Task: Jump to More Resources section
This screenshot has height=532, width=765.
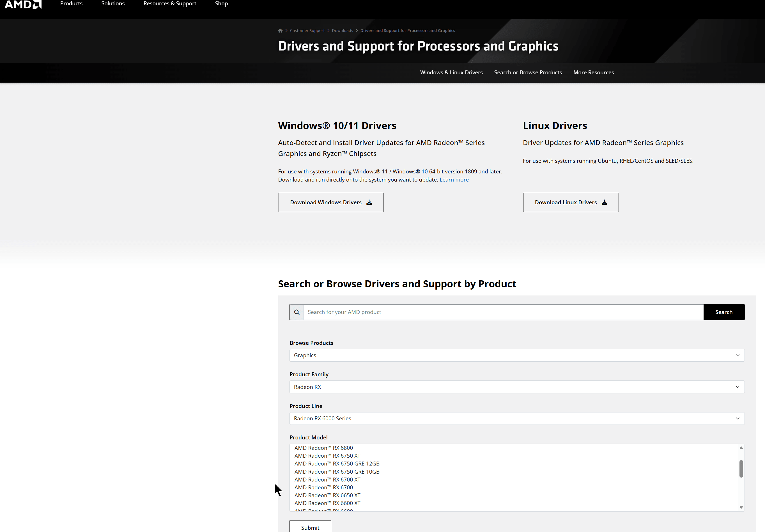Action: (593, 72)
